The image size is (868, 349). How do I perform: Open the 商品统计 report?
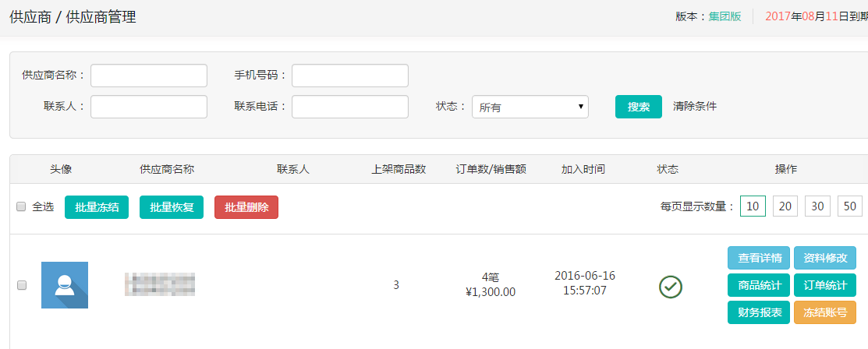(x=759, y=285)
